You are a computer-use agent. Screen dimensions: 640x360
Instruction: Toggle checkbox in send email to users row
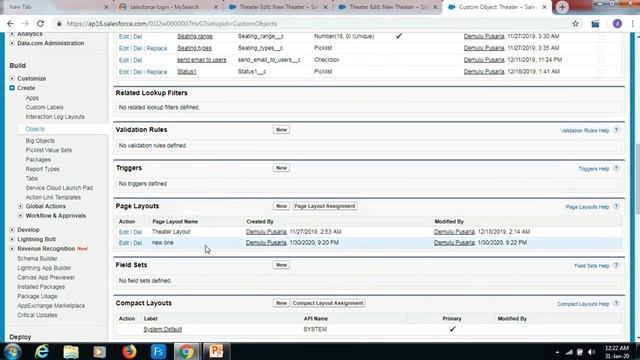point(601,60)
